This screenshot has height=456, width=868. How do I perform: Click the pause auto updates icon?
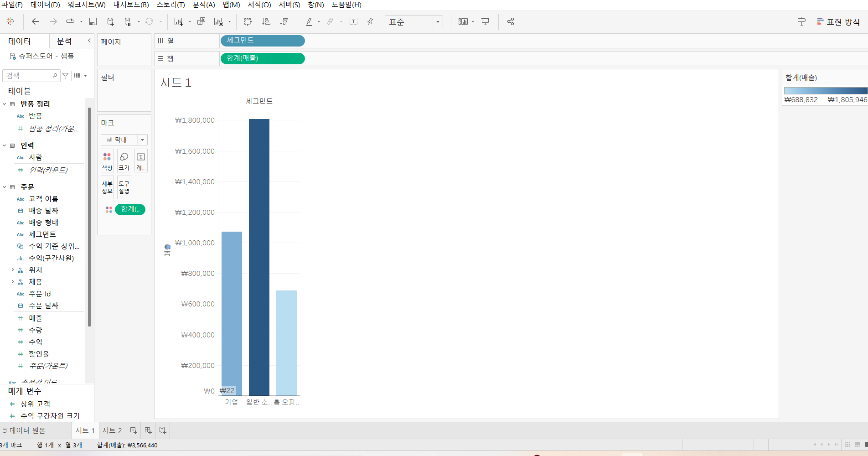click(128, 21)
